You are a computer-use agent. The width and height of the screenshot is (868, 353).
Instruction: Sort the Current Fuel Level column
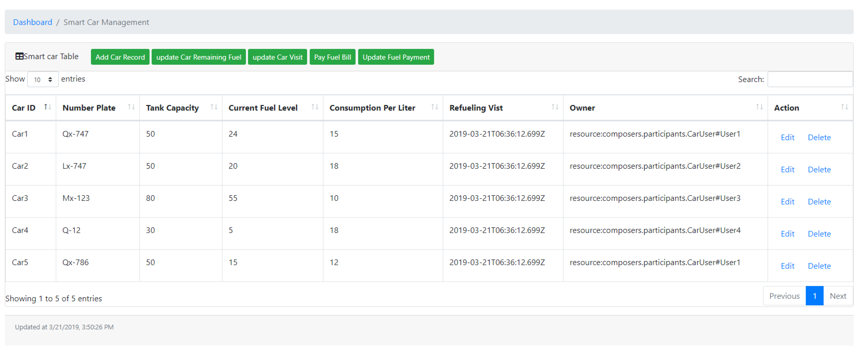coord(315,107)
